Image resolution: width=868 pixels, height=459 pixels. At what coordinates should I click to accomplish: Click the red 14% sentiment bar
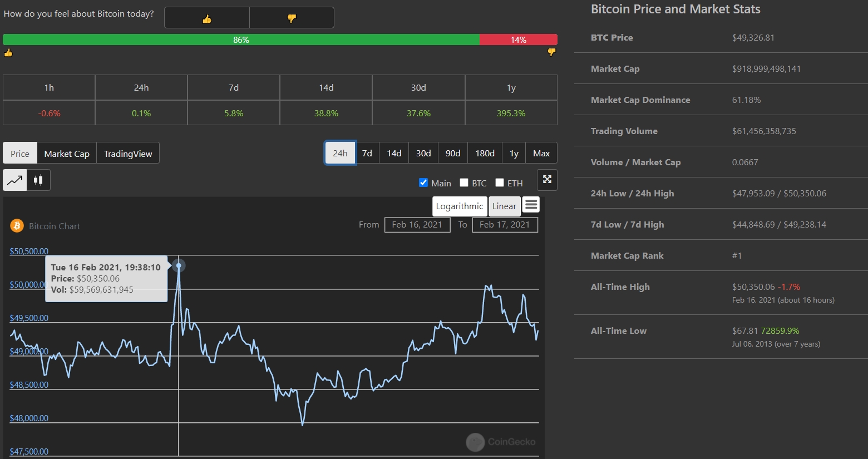[x=519, y=40]
